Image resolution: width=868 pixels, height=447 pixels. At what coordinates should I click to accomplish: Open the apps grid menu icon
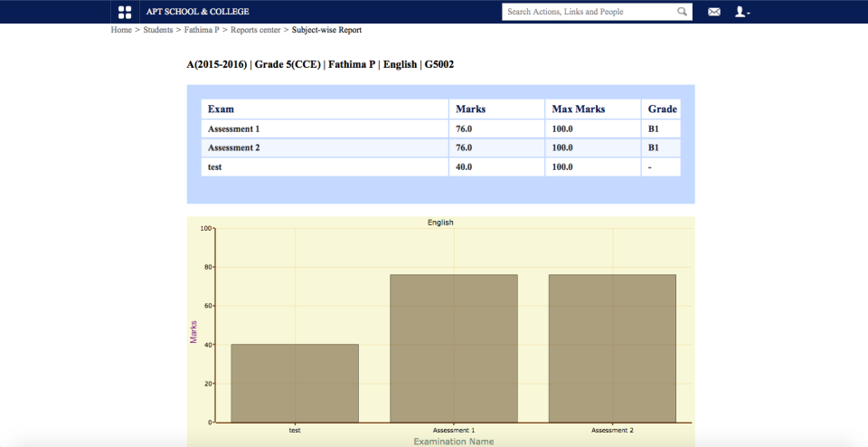(x=125, y=12)
